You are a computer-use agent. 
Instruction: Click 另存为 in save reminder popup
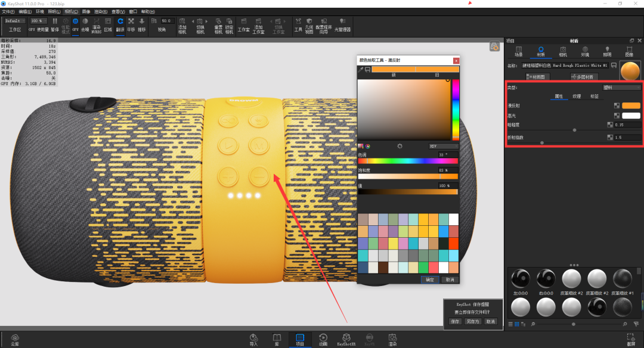pyautogui.click(x=473, y=321)
